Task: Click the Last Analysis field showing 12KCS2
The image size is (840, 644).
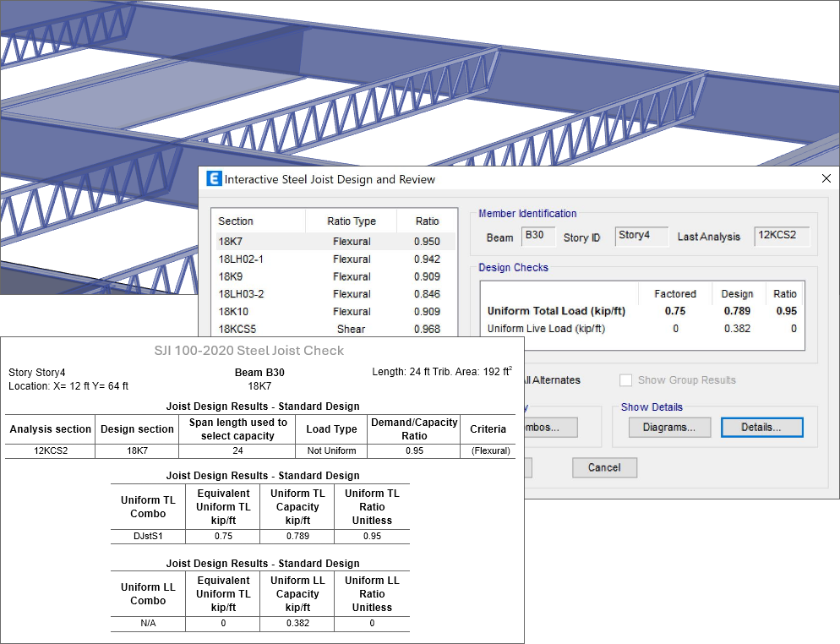Action: (782, 237)
